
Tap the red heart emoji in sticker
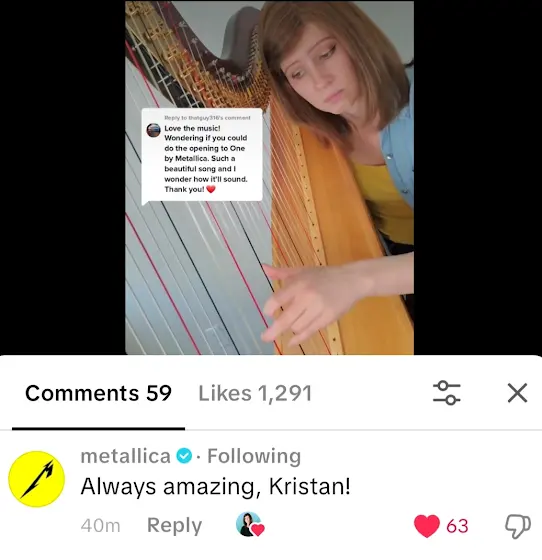tap(211, 189)
